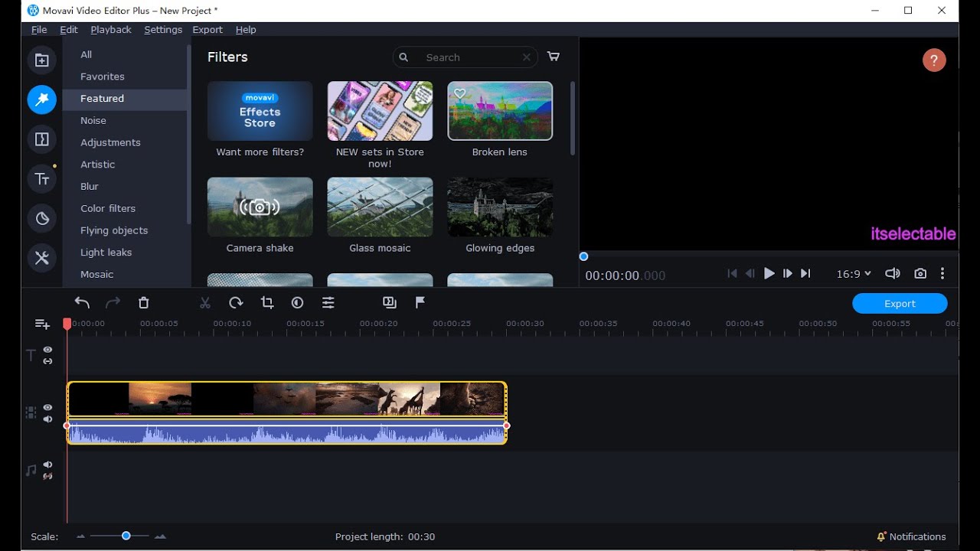Open Notifications panel
980x551 pixels.
[911, 536]
